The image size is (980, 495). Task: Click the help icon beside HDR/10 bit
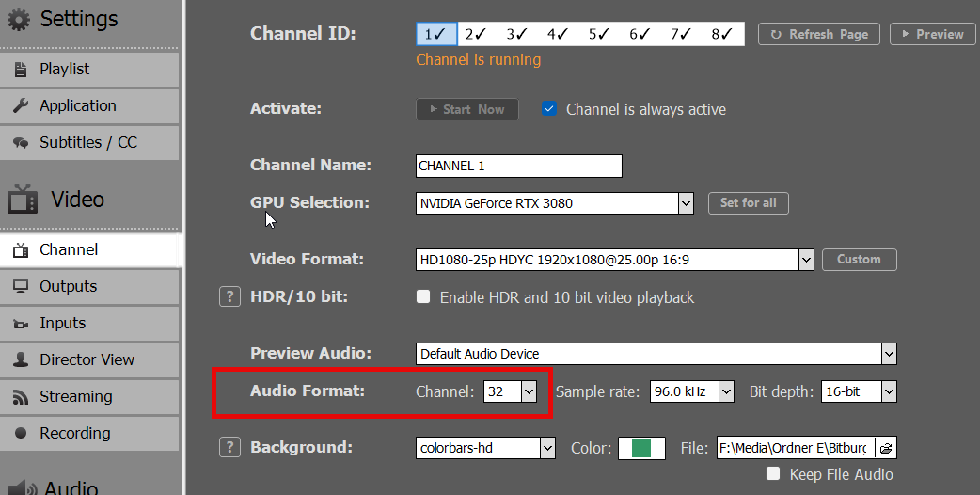[229, 296]
